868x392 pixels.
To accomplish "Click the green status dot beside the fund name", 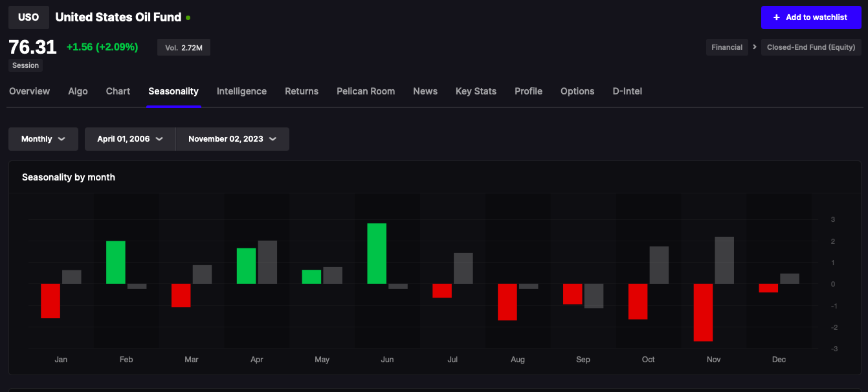I will pos(188,18).
